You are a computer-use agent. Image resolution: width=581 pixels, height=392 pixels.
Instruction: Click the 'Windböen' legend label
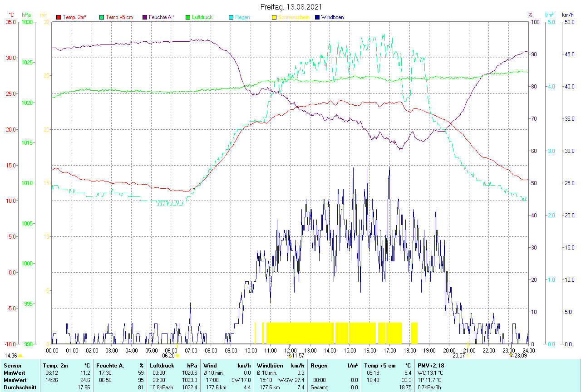tap(332, 17)
